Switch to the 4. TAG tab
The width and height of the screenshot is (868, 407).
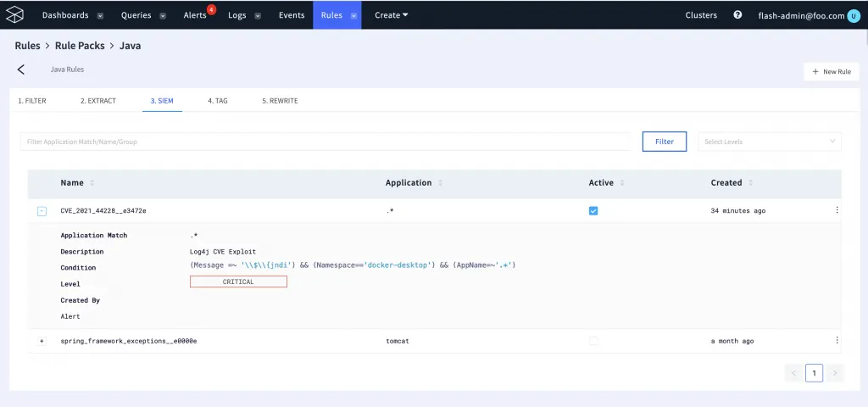[x=218, y=101]
